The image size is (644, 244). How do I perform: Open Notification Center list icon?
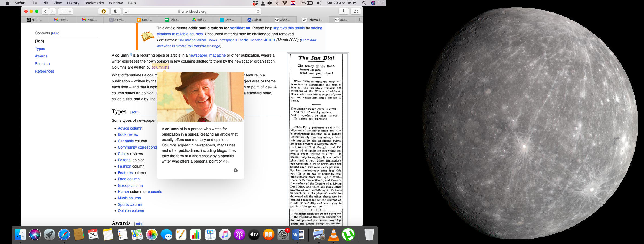[x=381, y=3]
